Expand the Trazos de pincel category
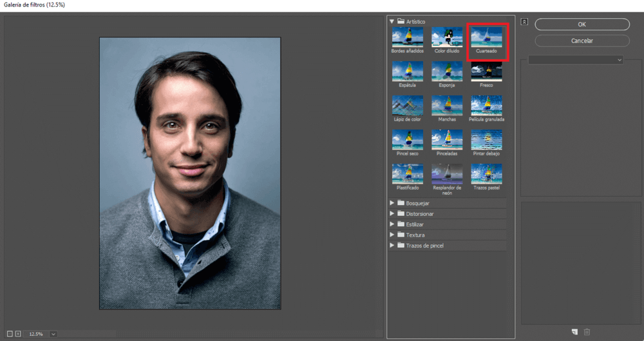The height and width of the screenshot is (341, 644). [x=392, y=246]
